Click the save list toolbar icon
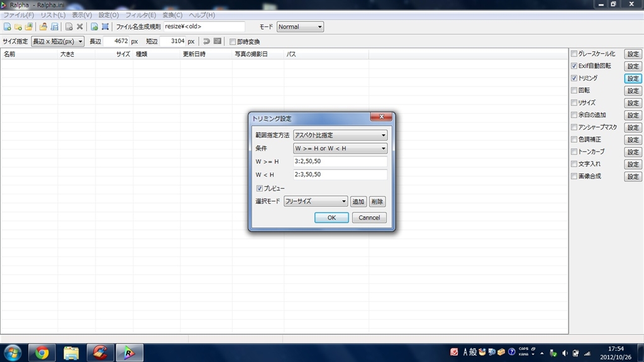Image resolution: width=644 pixels, height=362 pixels. click(54, 26)
